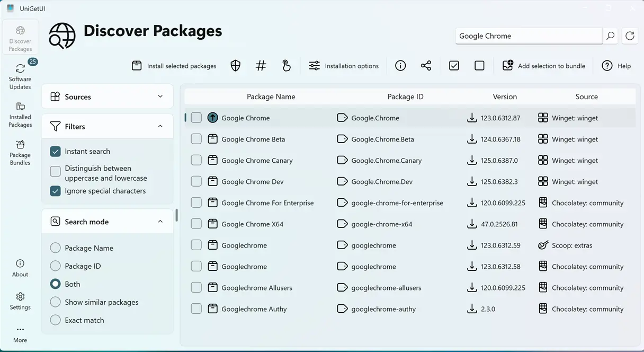Select the Exact match radio option
Image resolution: width=644 pixels, height=352 pixels.
[x=56, y=320]
